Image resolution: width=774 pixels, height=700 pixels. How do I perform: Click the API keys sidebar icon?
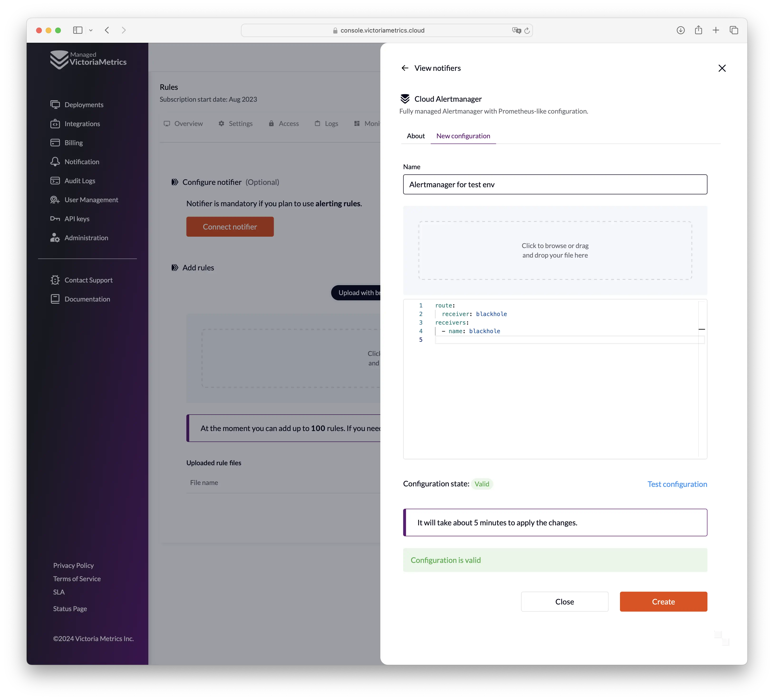[x=55, y=218]
